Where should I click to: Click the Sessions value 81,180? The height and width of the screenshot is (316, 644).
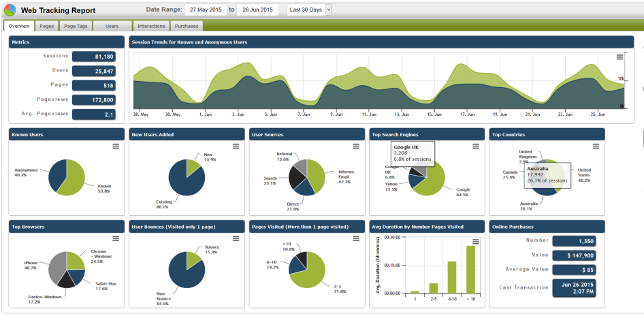(x=94, y=57)
